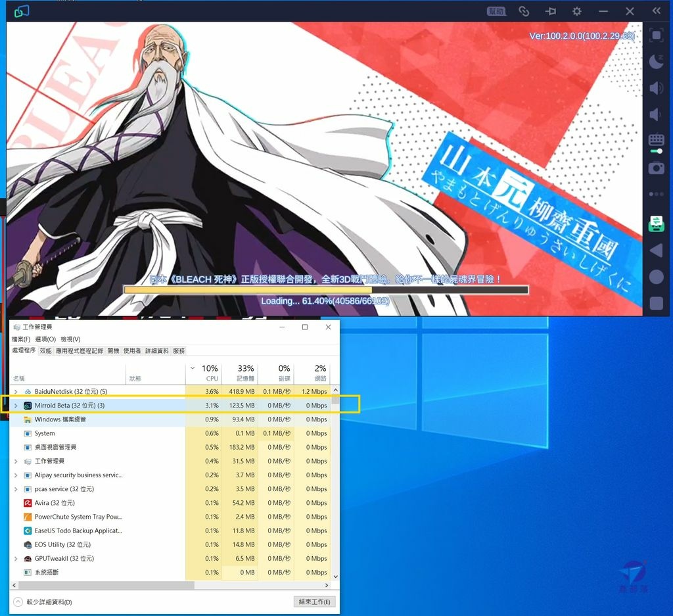
Task: Expand the pcas service row
Action: (16, 489)
